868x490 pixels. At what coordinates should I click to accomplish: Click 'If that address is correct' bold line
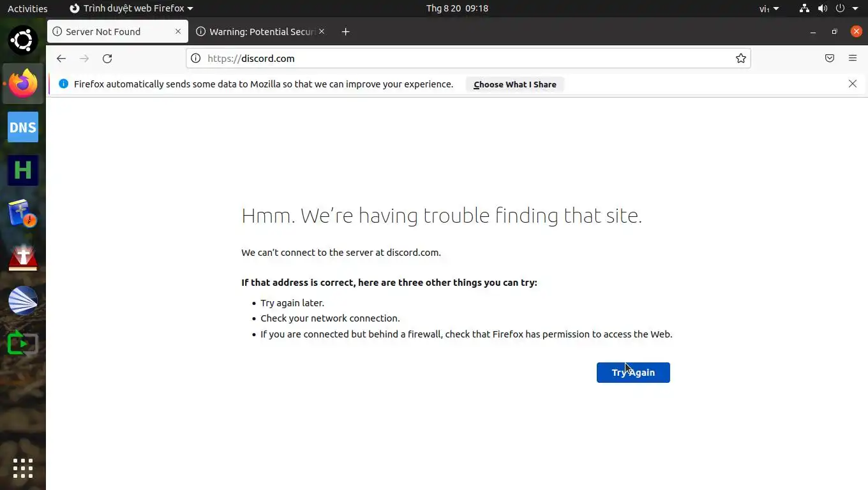(389, 283)
